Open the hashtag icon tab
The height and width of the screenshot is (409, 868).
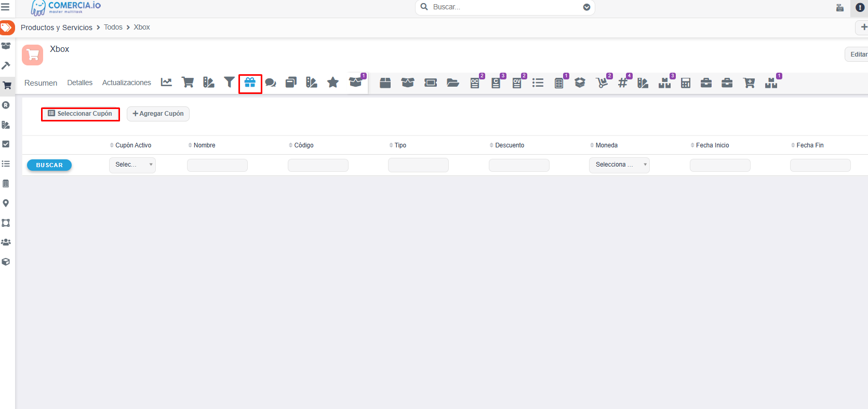[623, 83]
